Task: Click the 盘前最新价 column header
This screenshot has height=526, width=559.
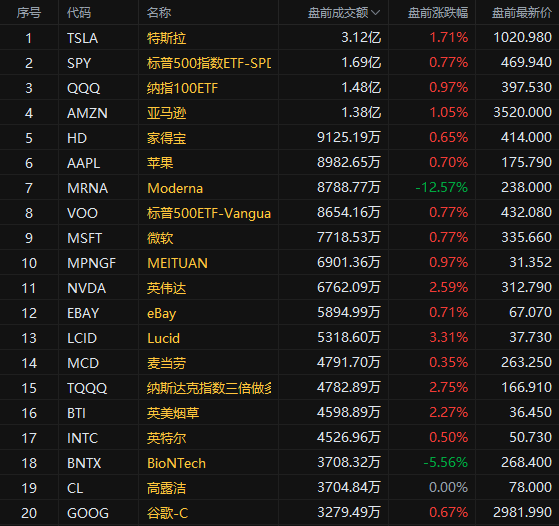Action: pyautogui.click(x=522, y=13)
